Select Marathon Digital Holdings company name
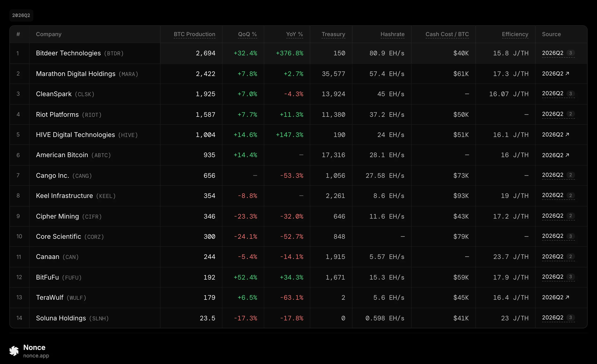The image size is (597, 364). 76,74
